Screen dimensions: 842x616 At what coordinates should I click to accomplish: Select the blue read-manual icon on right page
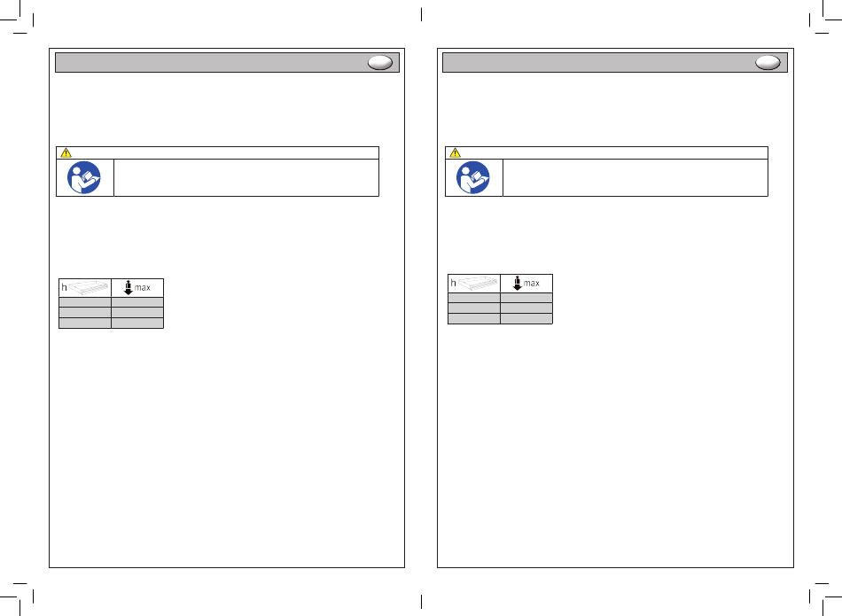click(473, 178)
